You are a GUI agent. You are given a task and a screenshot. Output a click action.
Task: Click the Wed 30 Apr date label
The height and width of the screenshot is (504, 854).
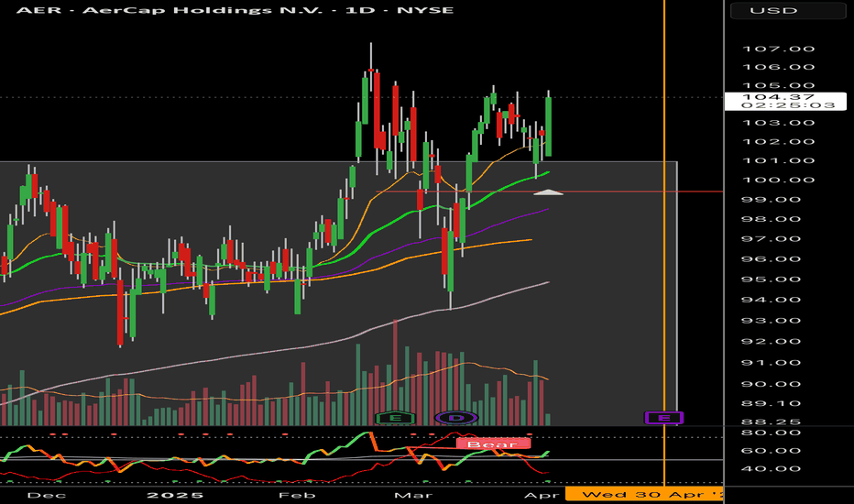coord(645,495)
